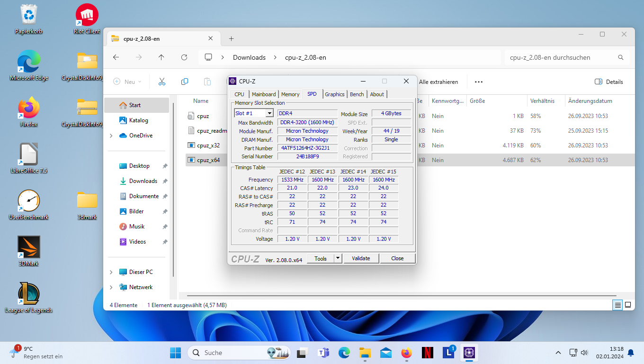Screen dimensions: 644x364
Task: Switch to the Bench tab
Action: pos(357,94)
